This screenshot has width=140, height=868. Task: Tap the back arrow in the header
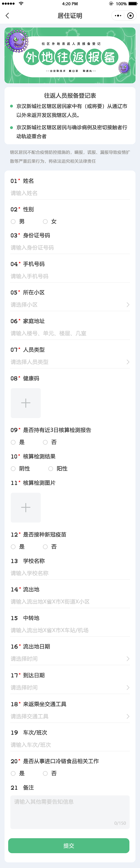coord(7,15)
